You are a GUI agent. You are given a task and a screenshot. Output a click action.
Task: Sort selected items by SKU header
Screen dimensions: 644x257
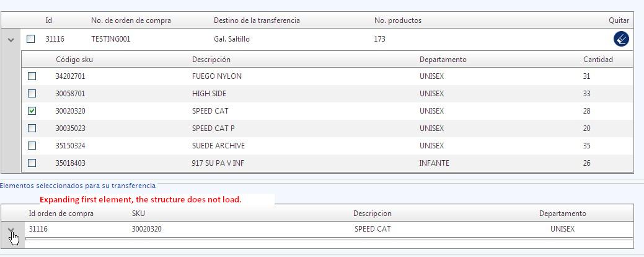(138, 214)
